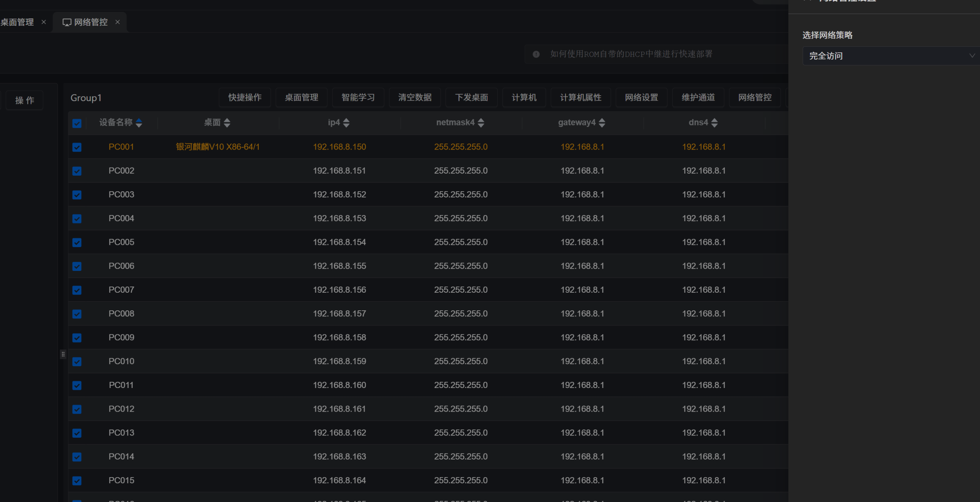Click the gateway4 sort icon
The image size is (980, 502).
coord(602,123)
